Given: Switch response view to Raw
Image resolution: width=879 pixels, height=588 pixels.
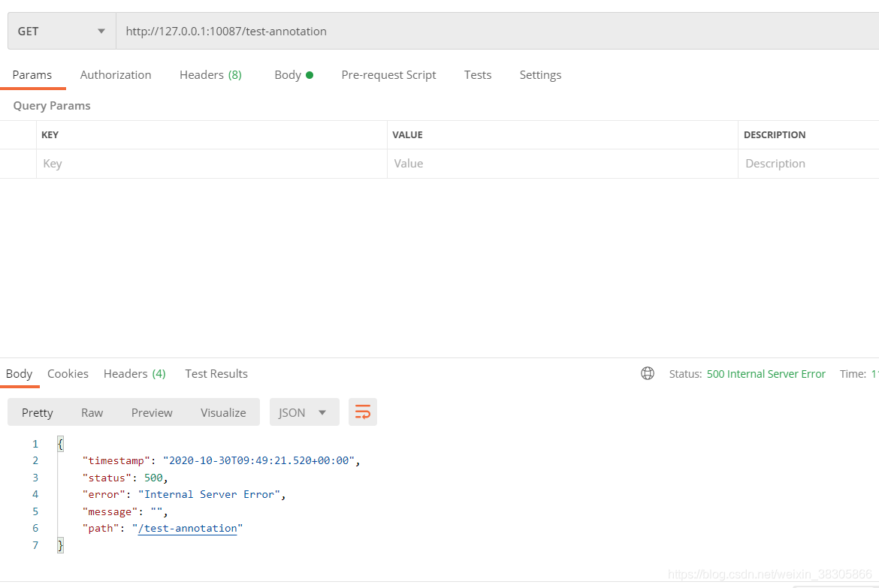Looking at the screenshot, I should tap(92, 412).
